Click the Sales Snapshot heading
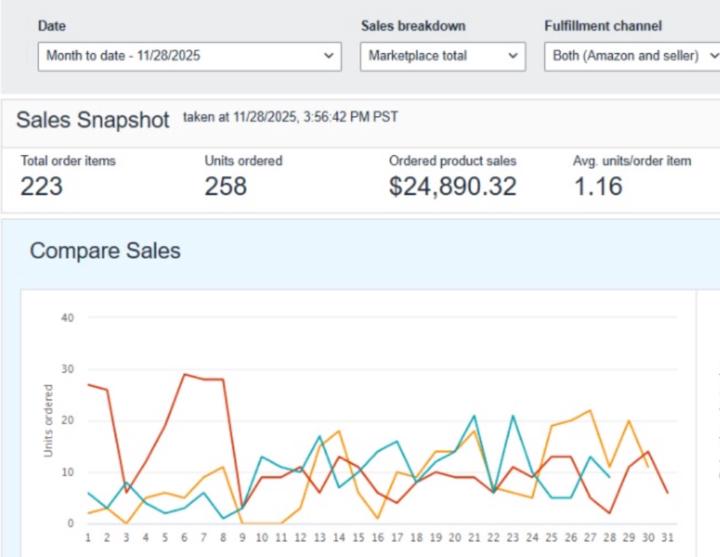This screenshot has height=557, width=720. pos(93,120)
